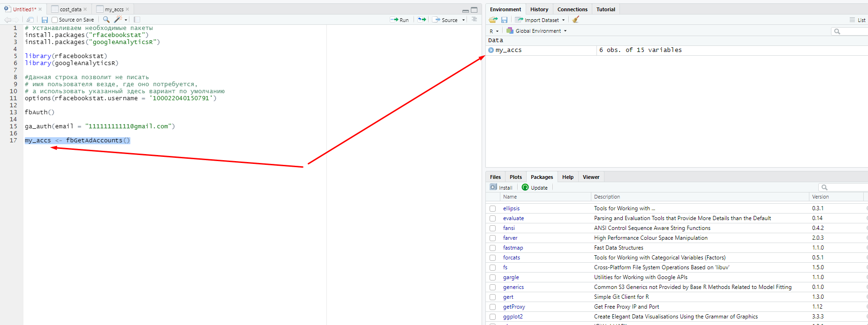Expand the my_accs data object details
The image size is (868, 325).
(x=491, y=50)
